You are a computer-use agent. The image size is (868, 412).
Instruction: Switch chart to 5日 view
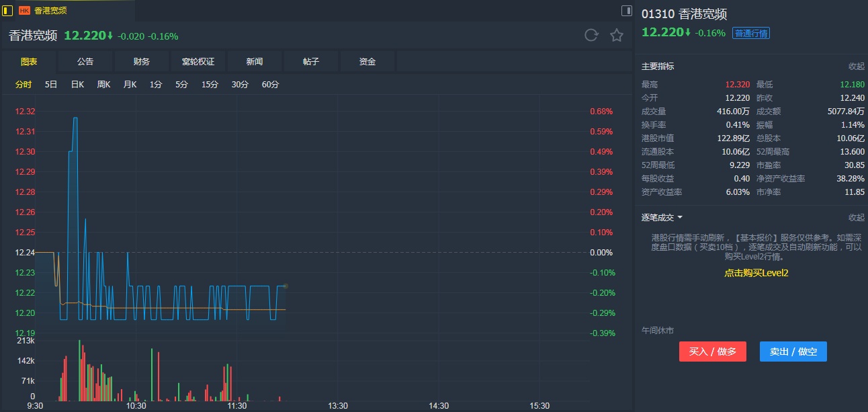pyautogui.click(x=51, y=85)
